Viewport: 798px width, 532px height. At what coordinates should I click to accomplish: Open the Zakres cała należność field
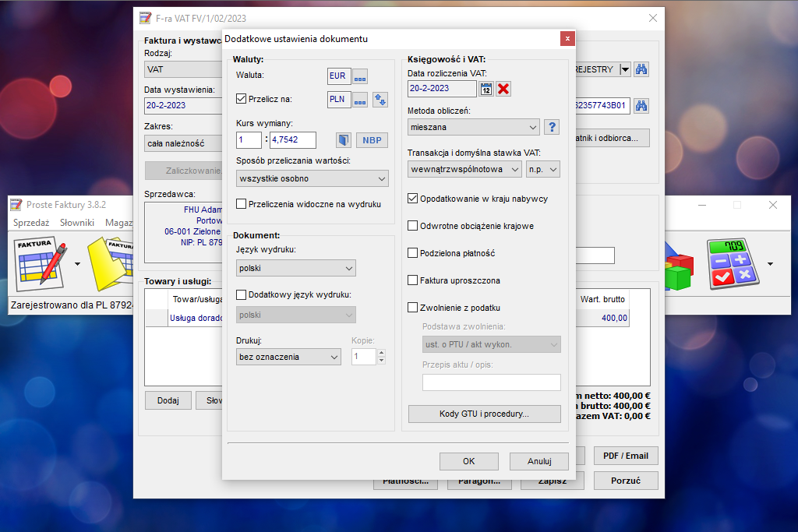[x=184, y=143]
